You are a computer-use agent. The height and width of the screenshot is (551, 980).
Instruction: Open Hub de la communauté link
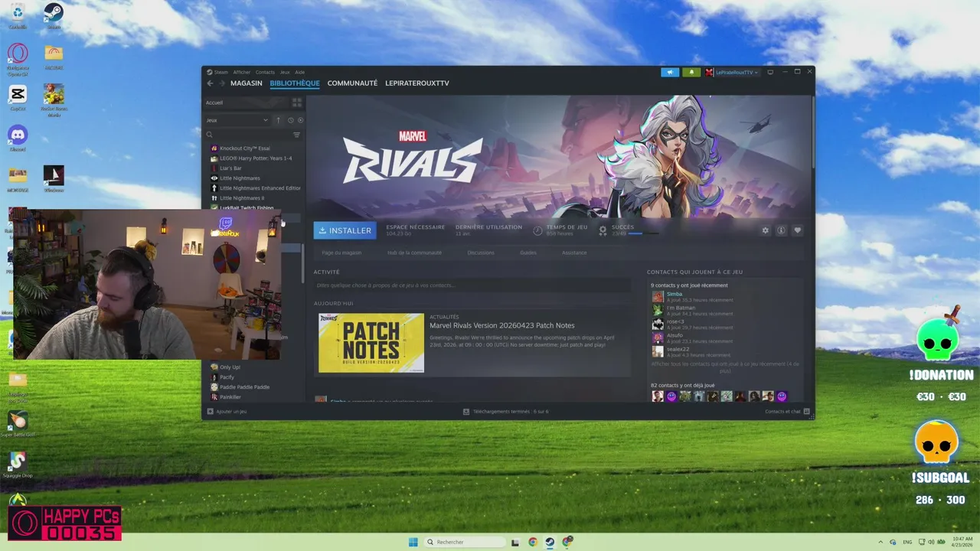click(414, 253)
